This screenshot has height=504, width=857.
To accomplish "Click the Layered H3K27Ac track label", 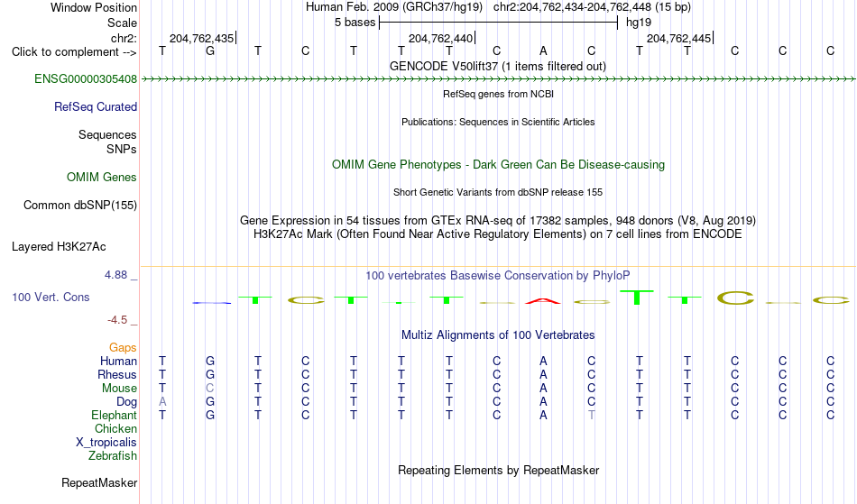I will (59, 247).
